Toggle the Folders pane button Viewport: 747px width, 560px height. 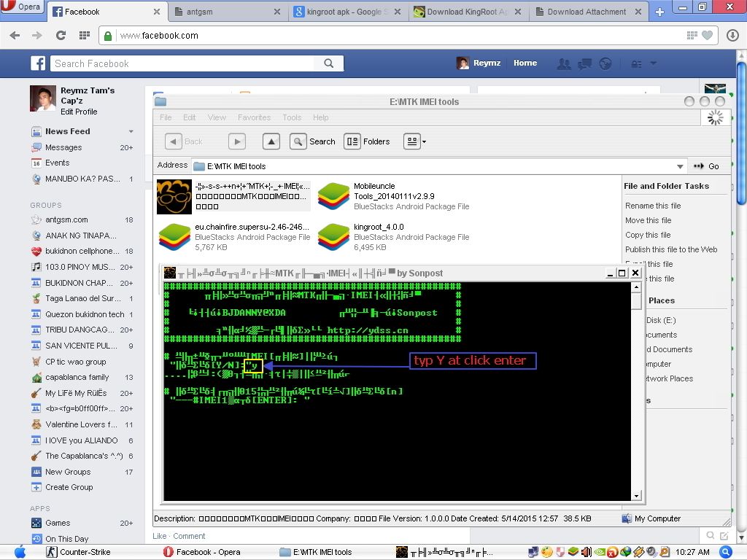tap(367, 141)
